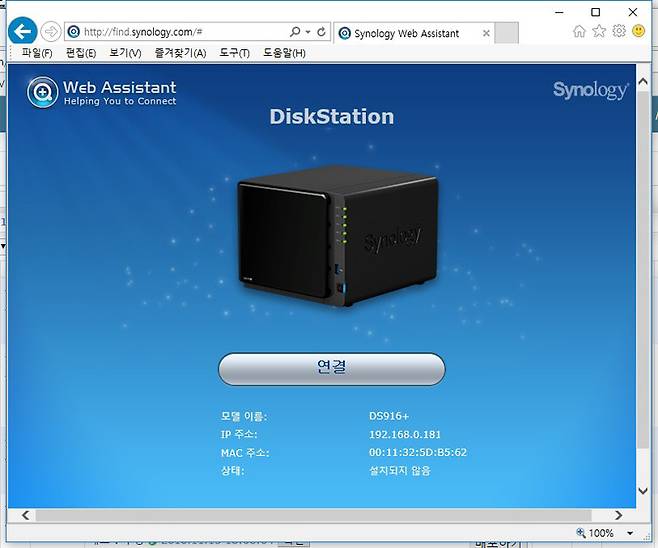Maximize the browser window
The width and height of the screenshot is (658, 548).
(x=595, y=12)
